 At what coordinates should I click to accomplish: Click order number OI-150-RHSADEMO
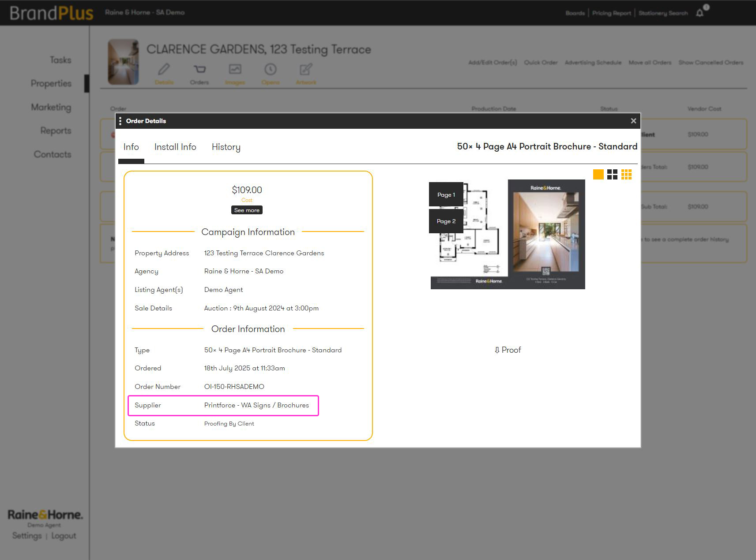click(x=234, y=387)
